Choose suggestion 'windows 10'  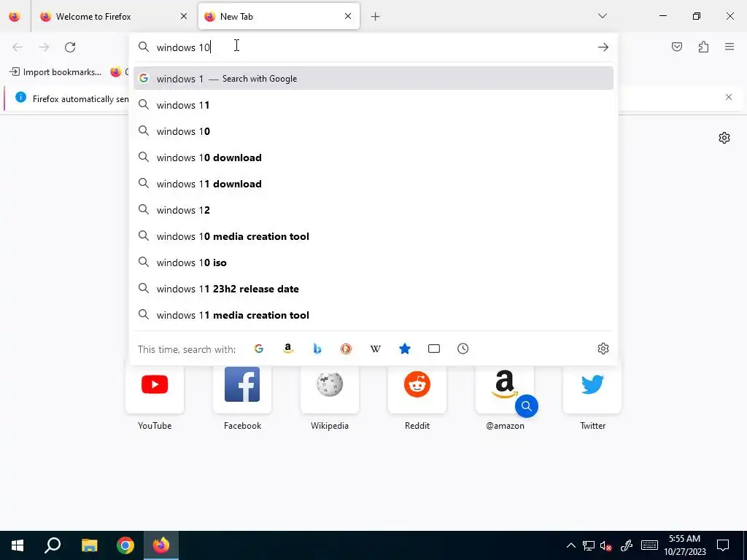click(x=373, y=131)
